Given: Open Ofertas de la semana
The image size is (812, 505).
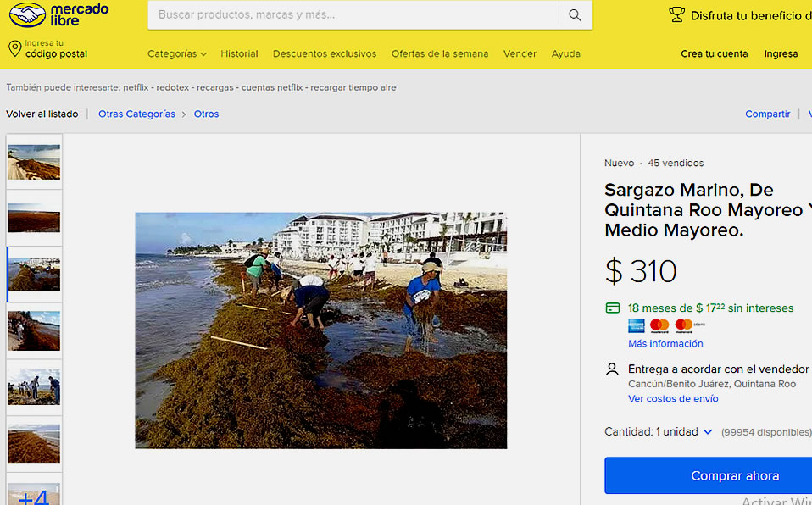Looking at the screenshot, I should pyautogui.click(x=440, y=54).
